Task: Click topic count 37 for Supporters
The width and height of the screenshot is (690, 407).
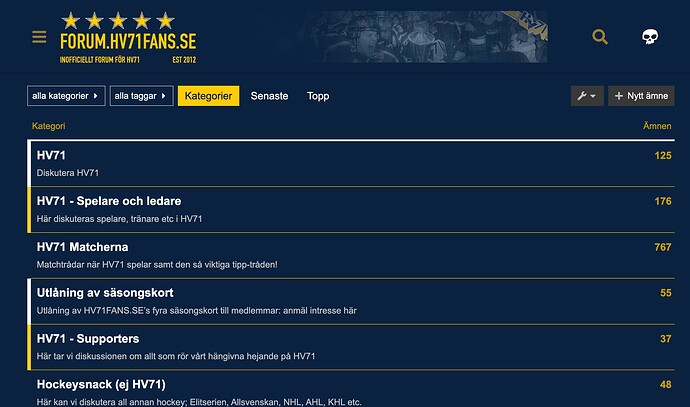Action: pos(666,339)
